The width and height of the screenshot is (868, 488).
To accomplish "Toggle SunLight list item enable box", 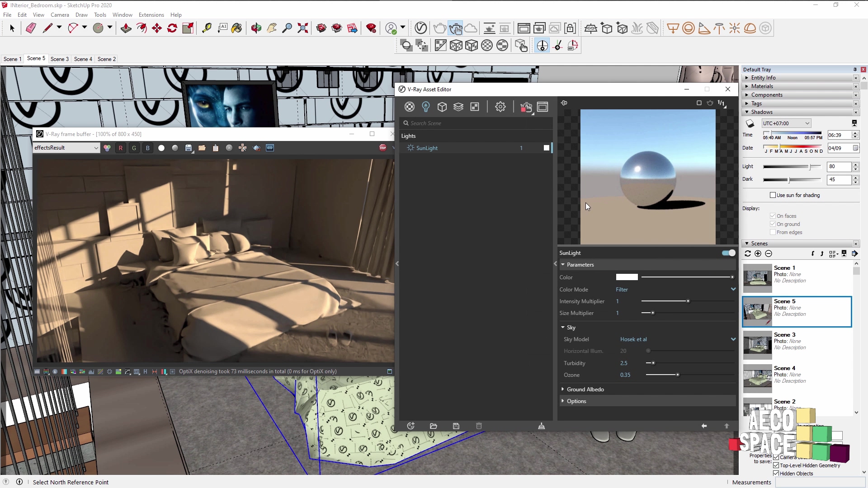I will [547, 148].
